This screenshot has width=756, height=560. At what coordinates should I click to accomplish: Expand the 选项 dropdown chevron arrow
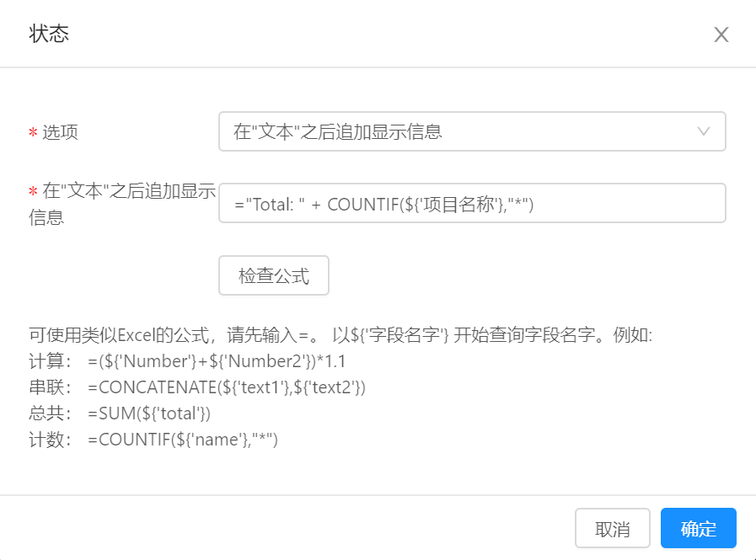(704, 131)
